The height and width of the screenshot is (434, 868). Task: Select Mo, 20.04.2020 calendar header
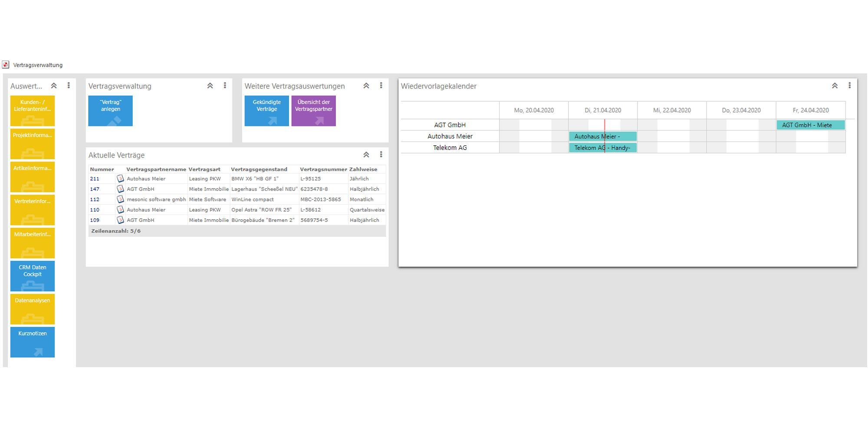[x=534, y=110]
